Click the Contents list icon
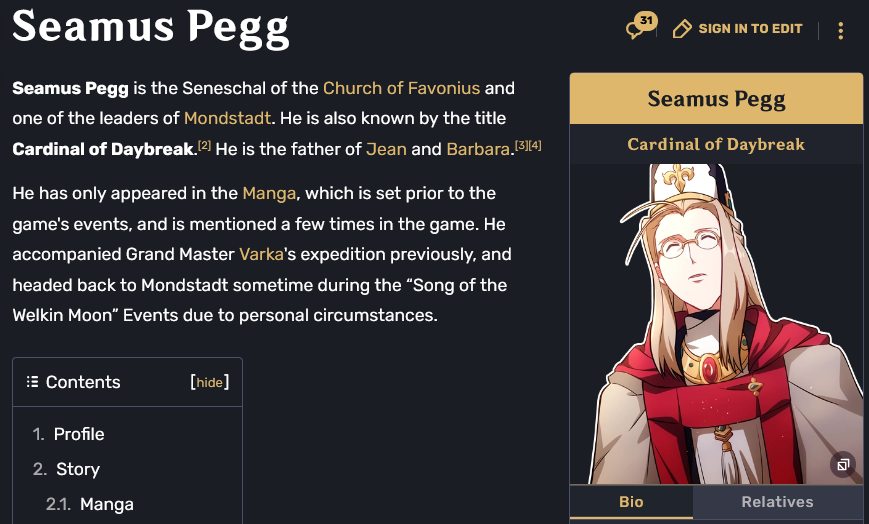The image size is (869, 524). (x=32, y=382)
